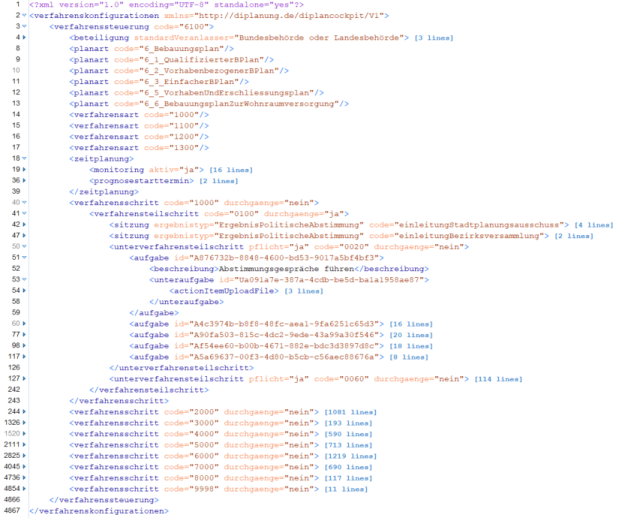Click the [16 lines] placeholder after monitoring

[231, 170]
